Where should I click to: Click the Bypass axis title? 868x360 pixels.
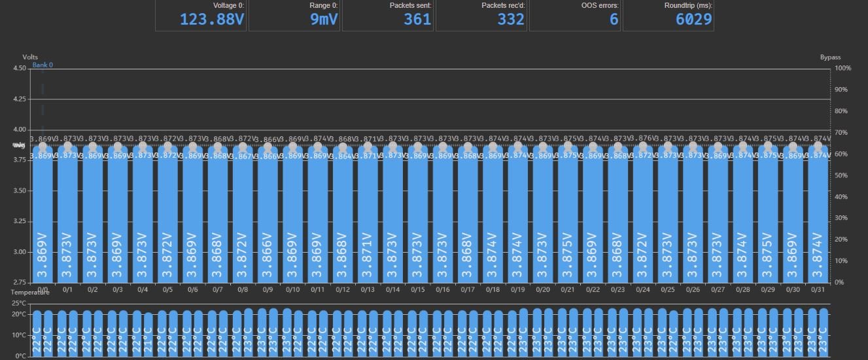point(831,58)
